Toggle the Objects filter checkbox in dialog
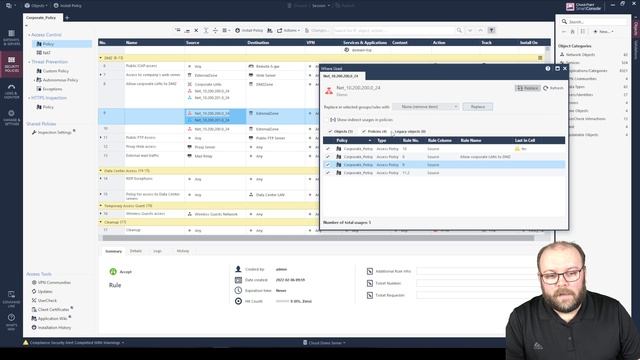Viewport: 640px width, 360px height. coord(330,131)
